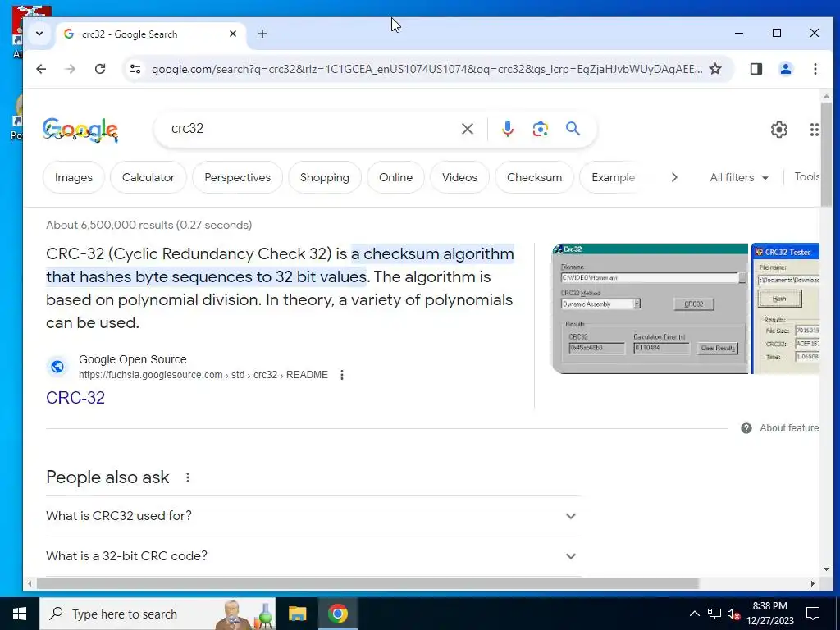Close the crc32 Google Search tab
The image size is (840, 630).
point(232,34)
